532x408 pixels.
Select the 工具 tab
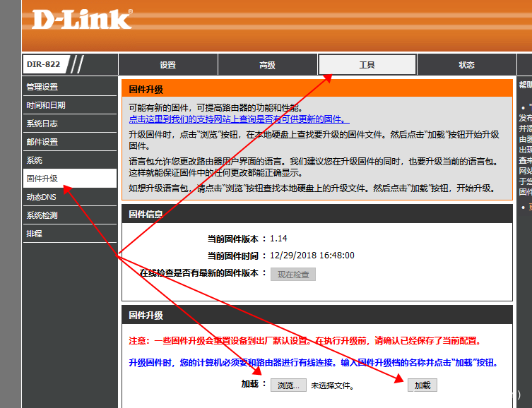point(367,65)
